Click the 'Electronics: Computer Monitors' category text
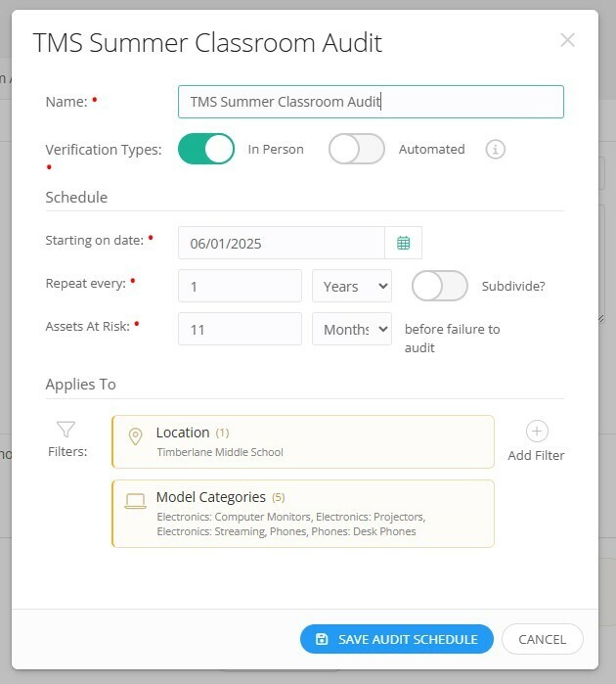This screenshot has height=684, width=616. [234, 517]
